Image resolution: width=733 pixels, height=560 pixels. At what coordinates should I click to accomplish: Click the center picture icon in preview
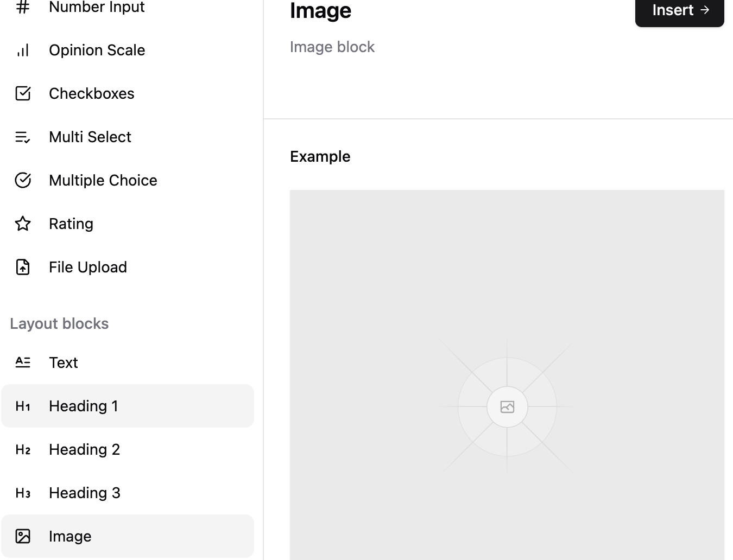(507, 406)
